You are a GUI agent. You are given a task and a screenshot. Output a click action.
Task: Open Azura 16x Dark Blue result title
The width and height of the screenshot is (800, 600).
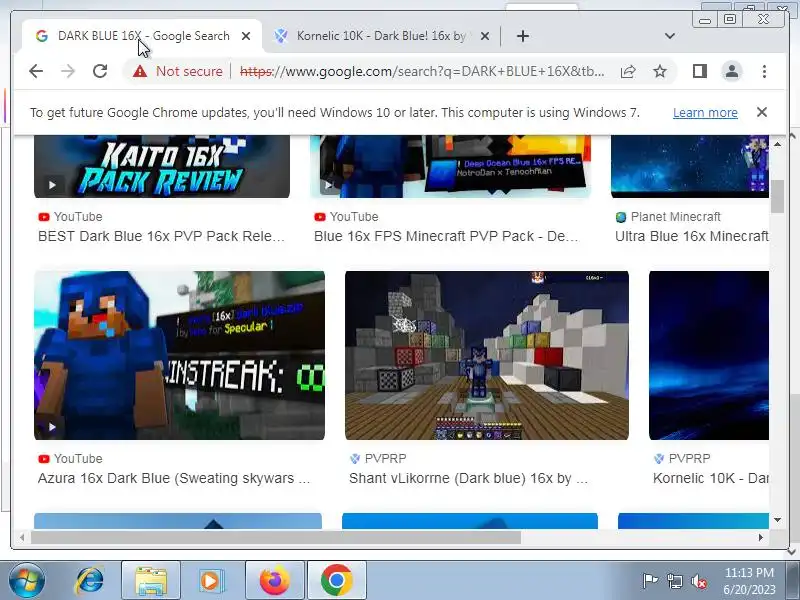pos(174,478)
